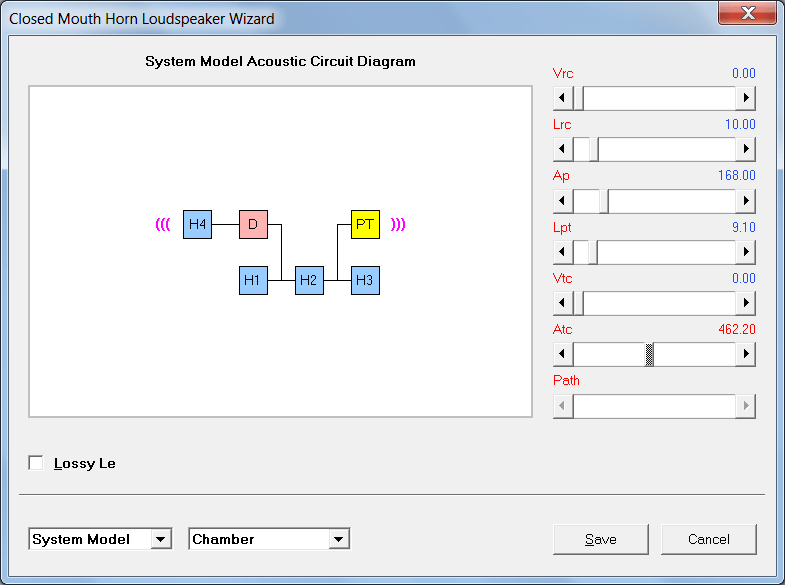Decrease Lpt with left arrow button
Image resolution: width=785 pixels, height=585 pixels.
click(563, 251)
